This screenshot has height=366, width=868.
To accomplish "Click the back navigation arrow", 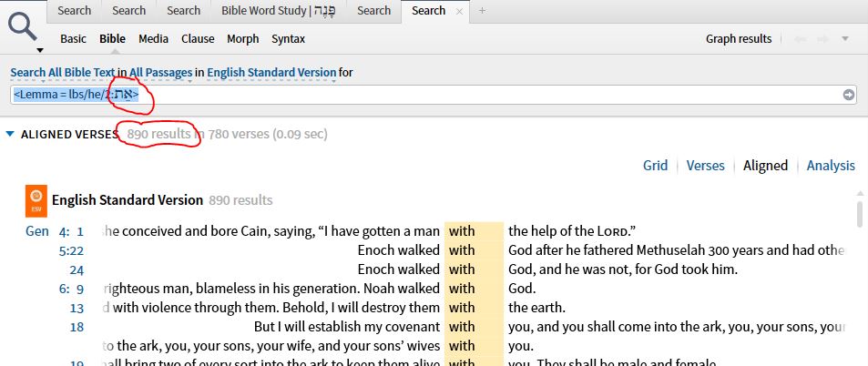I will (x=800, y=39).
